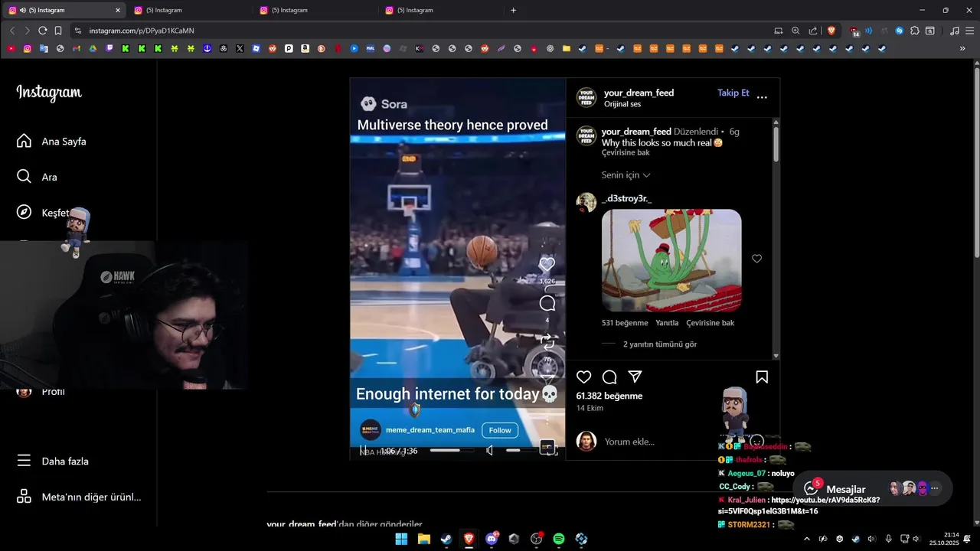This screenshot has width=980, height=551.
Task: Open Kral_Julien YouTube link in chat
Action: 799,505
